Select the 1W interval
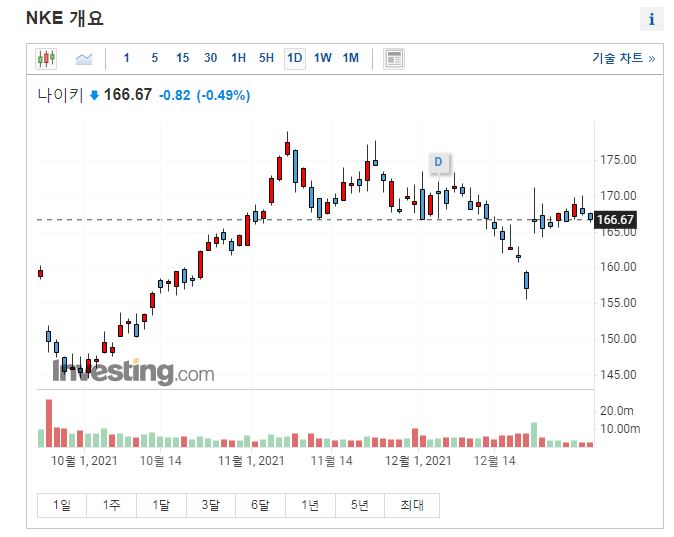 (x=322, y=58)
